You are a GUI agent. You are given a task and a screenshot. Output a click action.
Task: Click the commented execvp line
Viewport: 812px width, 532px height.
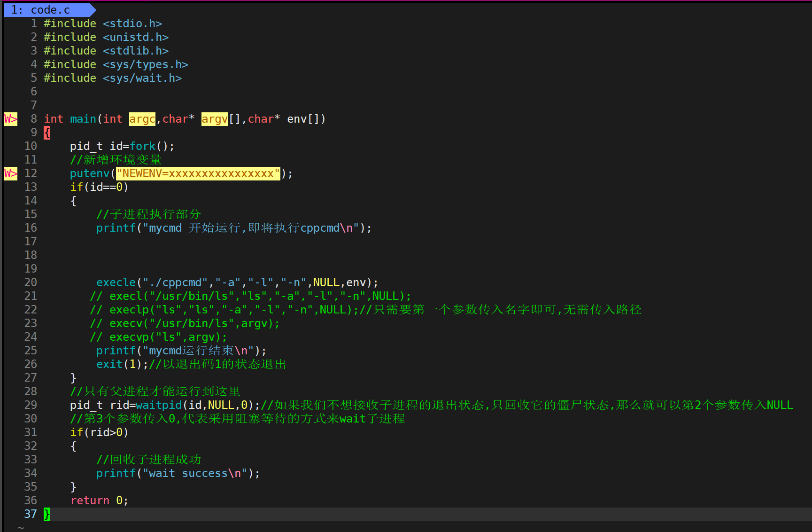[x=158, y=337]
